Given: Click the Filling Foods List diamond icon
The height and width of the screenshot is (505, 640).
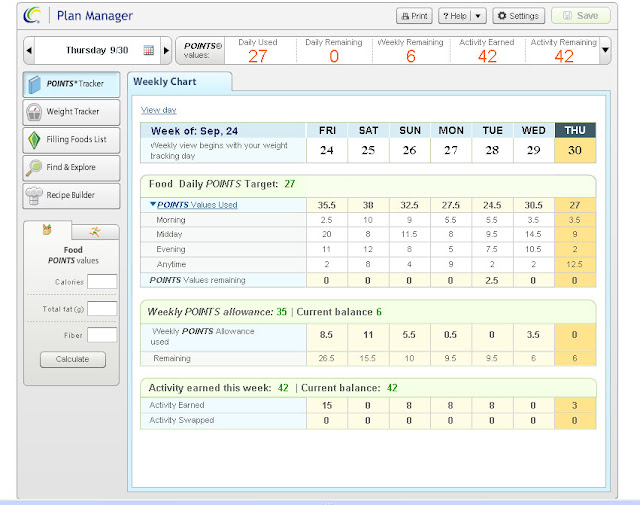Looking at the screenshot, I should click(34, 140).
